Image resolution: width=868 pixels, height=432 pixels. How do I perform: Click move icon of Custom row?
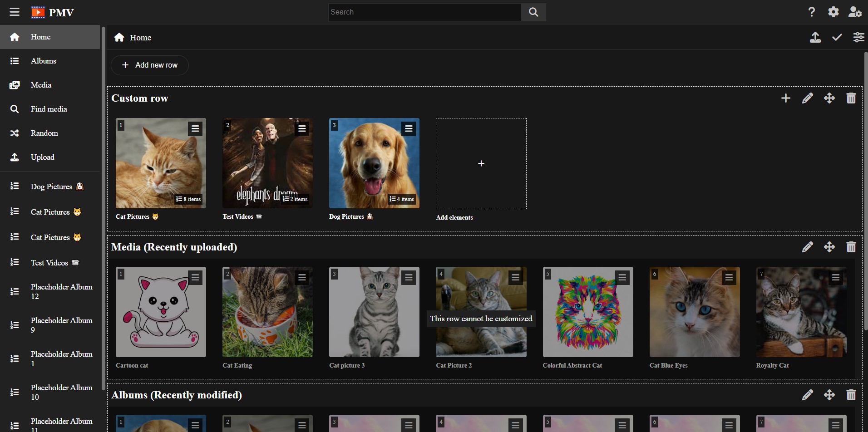click(829, 98)
